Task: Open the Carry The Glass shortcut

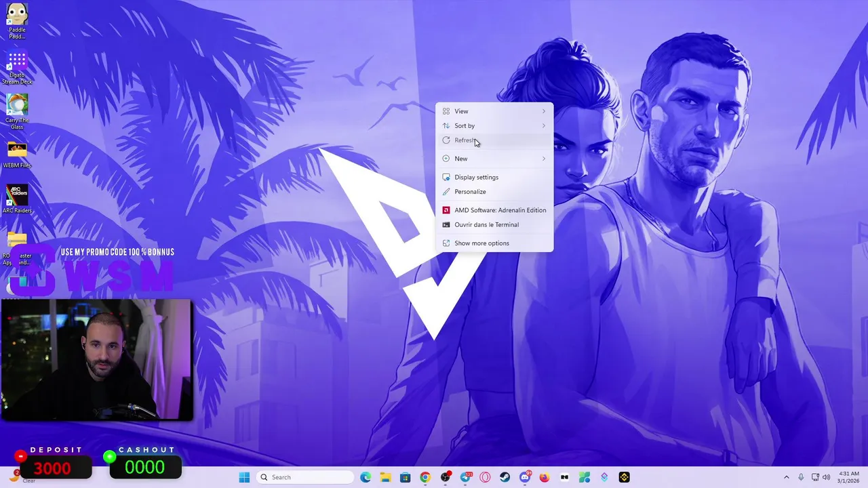Action: pos(17,112)
